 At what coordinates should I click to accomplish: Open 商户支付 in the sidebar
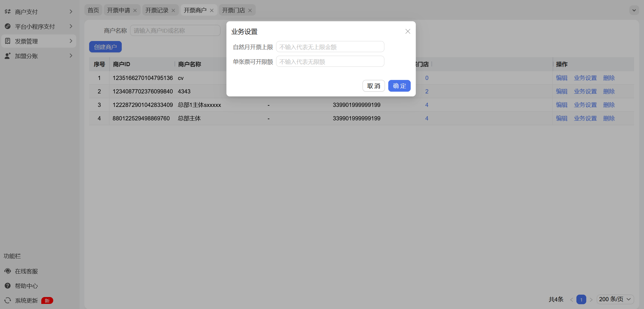pos(39,12)
